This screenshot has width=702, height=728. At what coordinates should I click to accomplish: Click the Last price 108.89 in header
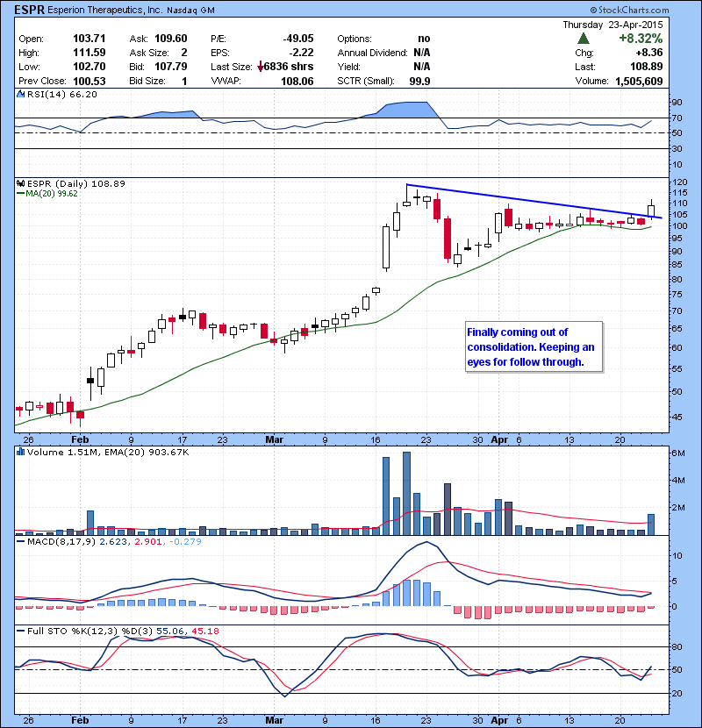tap(647, 67)
